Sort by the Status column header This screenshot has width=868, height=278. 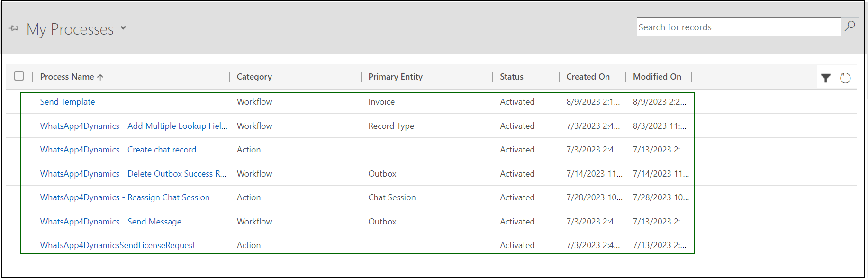tap(512, 77)
